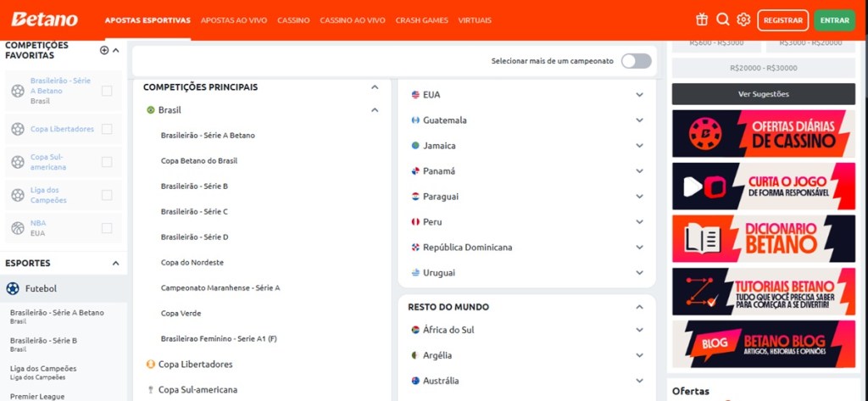Click the Futebol soccer ball icon

click(x=13, y=288)
